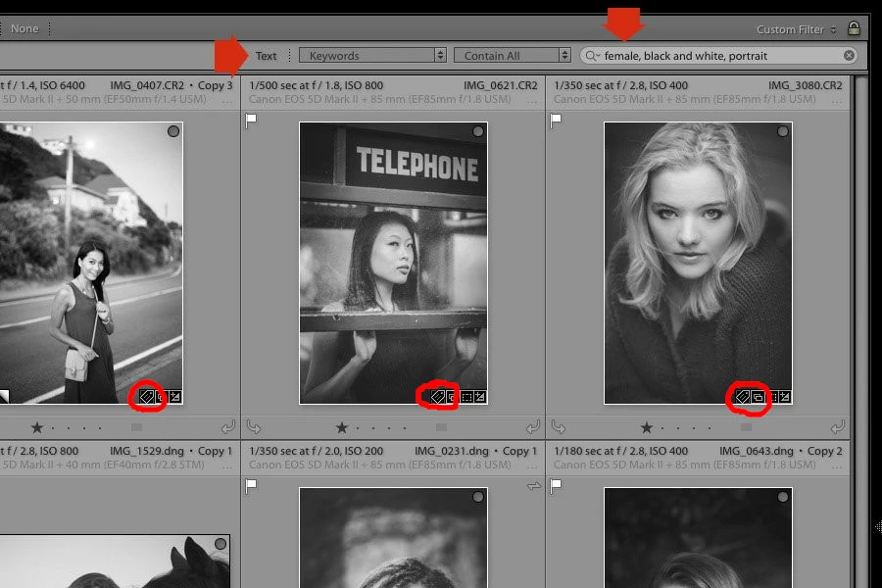The height and width of the screenshot is (588, 882).
Task: Click the develop adjustments badge on IMG_0621.CR2
Action: point(480,397)
